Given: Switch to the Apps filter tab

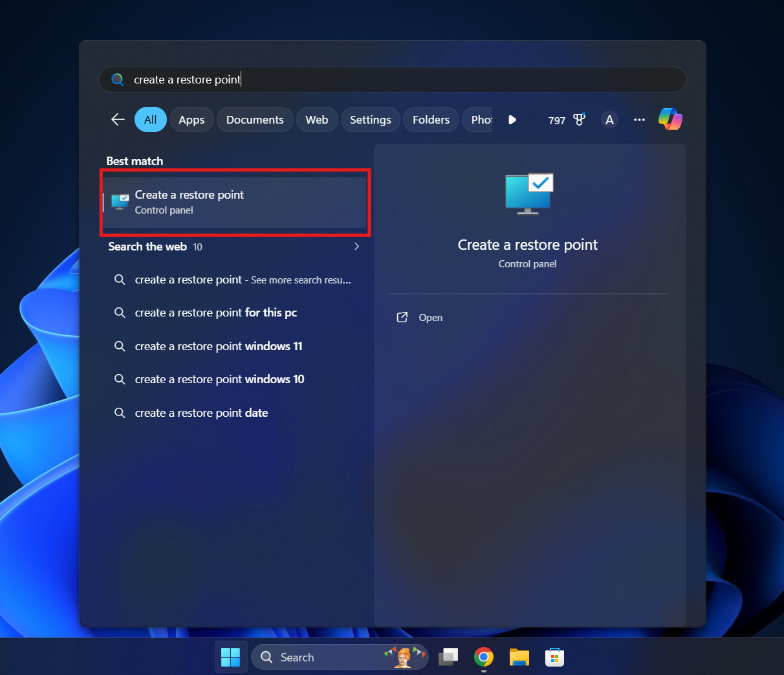Looking at the screenshot, I should tap(191, 119).
